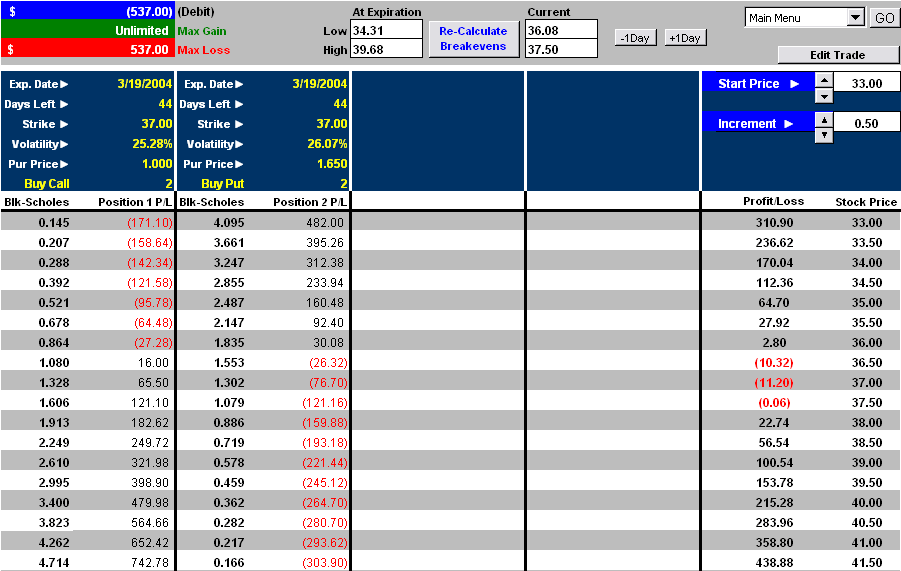Screen dimensions: 901x571
Task: Click the red Max Loss 537.00 cell
Action: coord(87,49)
